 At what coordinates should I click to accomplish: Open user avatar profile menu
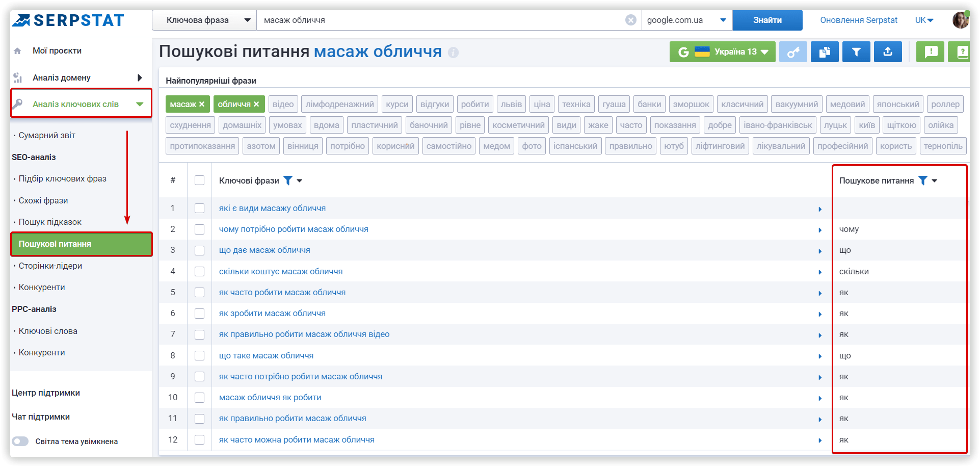[x=961, y=20]
